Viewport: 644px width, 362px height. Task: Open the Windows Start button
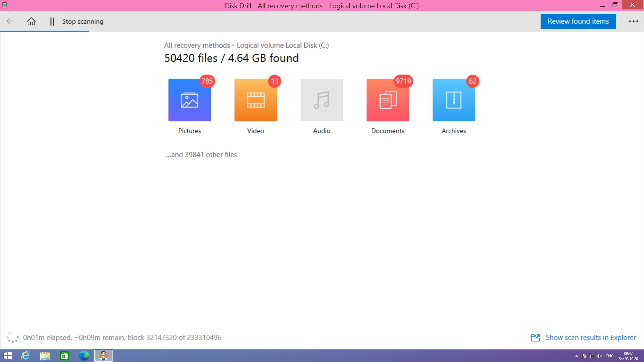point(8,356)
